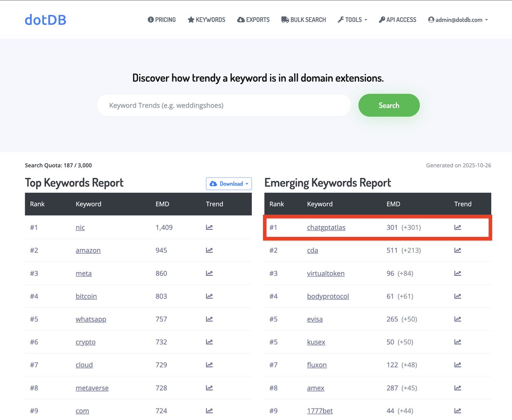512x420 pixels.
Task: Open trend chart for amazon keyword
Action: pyautogui.click(x=209, y=250)
